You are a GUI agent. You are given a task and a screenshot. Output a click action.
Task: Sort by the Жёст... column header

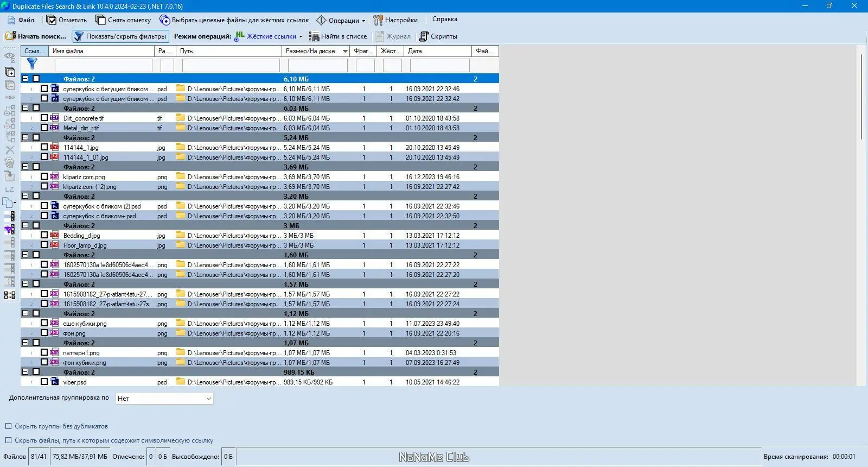pyautogui.click(x=391, y=51)
